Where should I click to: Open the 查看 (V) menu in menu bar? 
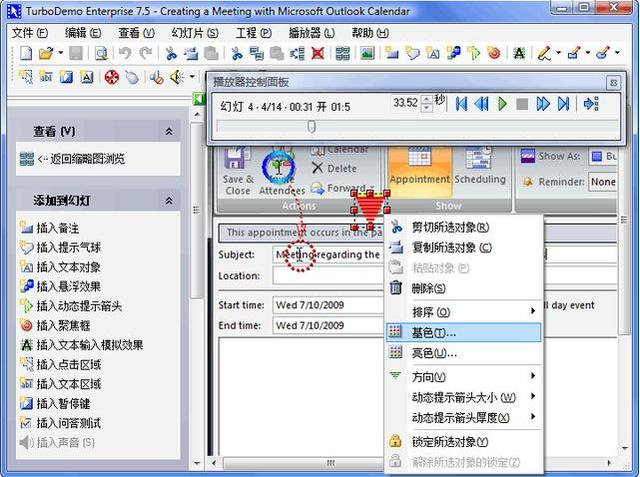pos(136,33)
